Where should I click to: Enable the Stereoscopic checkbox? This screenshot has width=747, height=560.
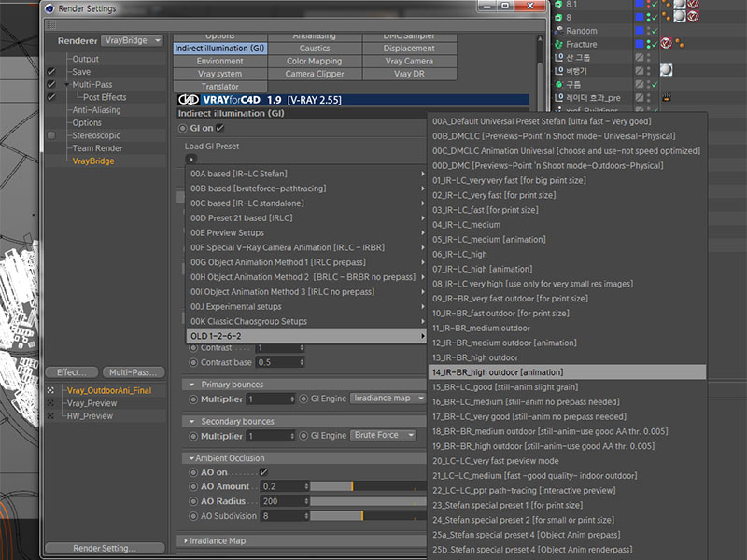pos(51,135)
